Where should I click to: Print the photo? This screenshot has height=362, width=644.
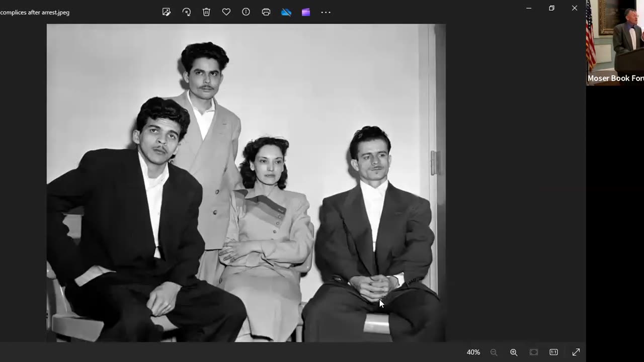pos(266,12)
